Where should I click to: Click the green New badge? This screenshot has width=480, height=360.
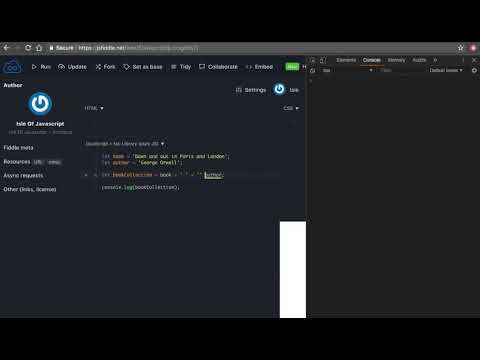point(292,67)
